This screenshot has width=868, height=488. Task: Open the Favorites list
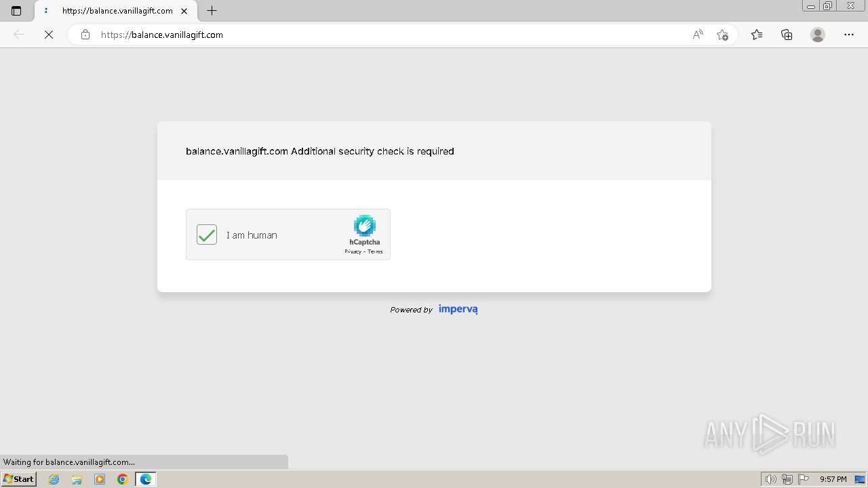click(x=757, y=35)
